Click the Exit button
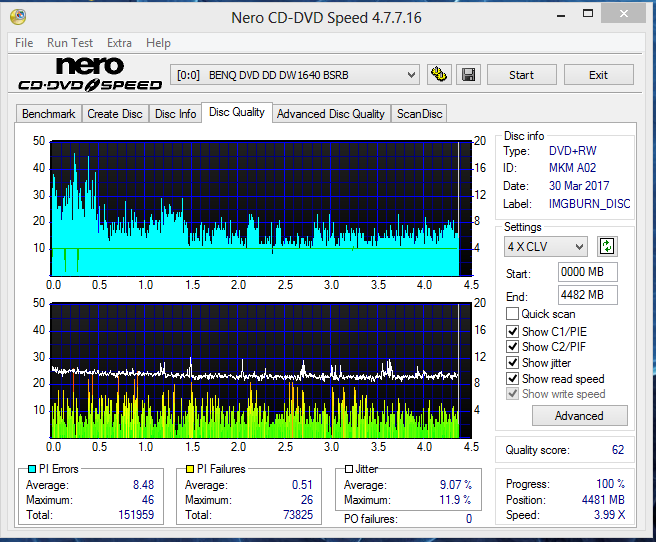The height and width of the screenshot is (542, 656). click(x=598, y=75)
